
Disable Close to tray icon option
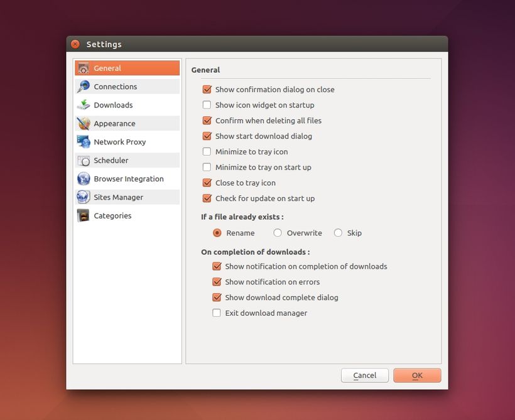click(207, 183)
